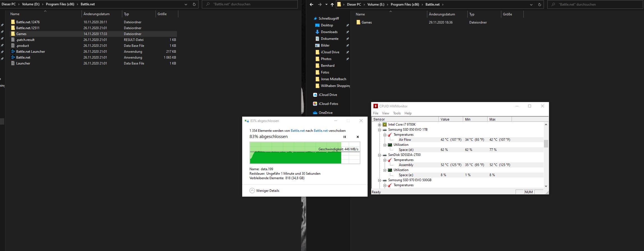Image resolution: width=644 pixels, height=251 pixels.
Task: Refresh the D: explorer window
Action: [x=194, y=4]
